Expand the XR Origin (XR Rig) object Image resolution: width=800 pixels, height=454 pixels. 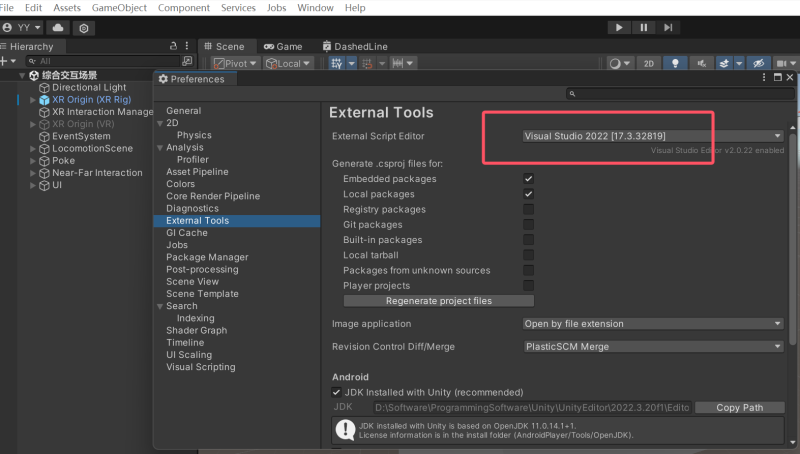(32, 100)
